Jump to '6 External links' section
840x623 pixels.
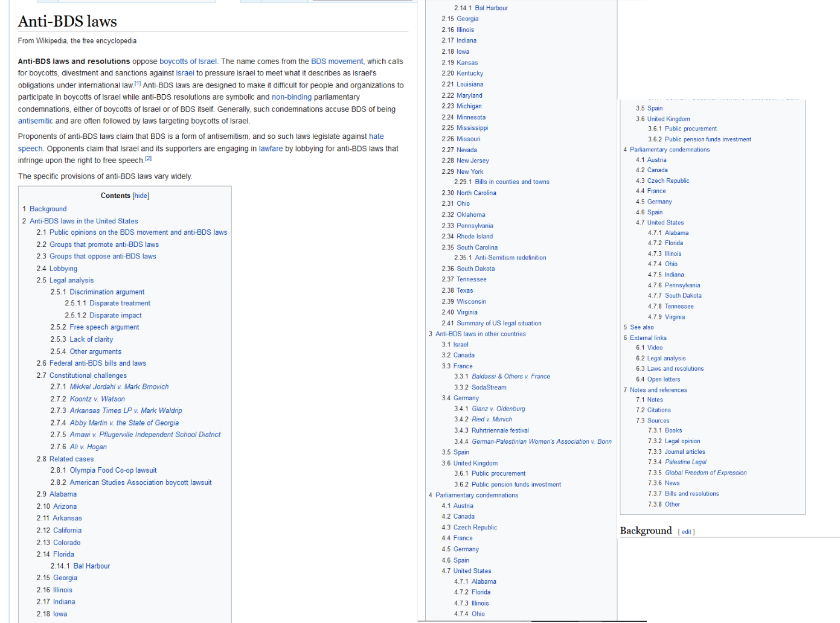coord(645,338)
